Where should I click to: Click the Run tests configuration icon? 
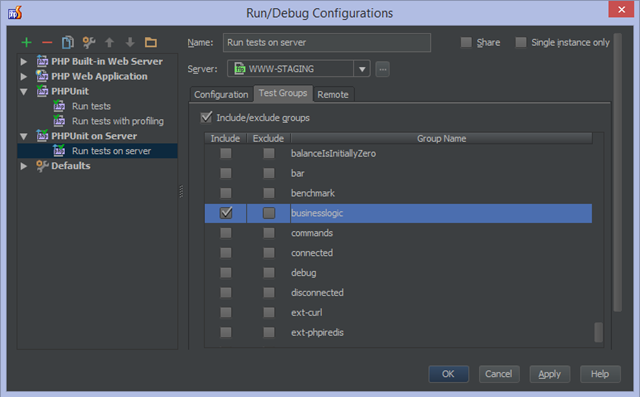[59, 106]
